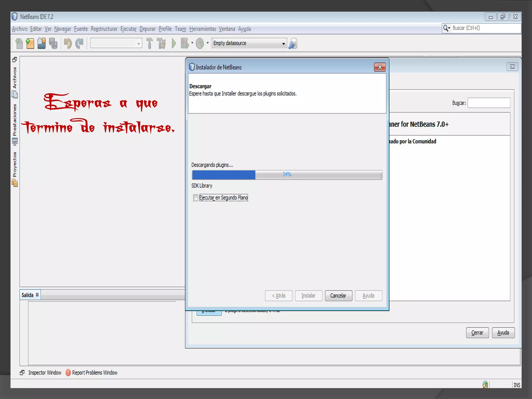Open the Debug Project dropdown arrow
Image resolution: width=532 pixels, height=399 pixels.
pyautogui.click(x=192, y=43)
